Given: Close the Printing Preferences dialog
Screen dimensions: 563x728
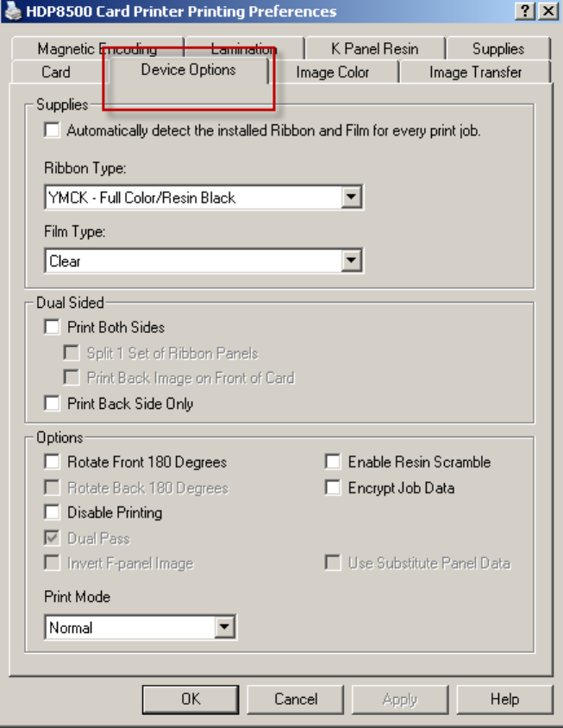Looking at the screenshot, I should (x=548, y=11).
